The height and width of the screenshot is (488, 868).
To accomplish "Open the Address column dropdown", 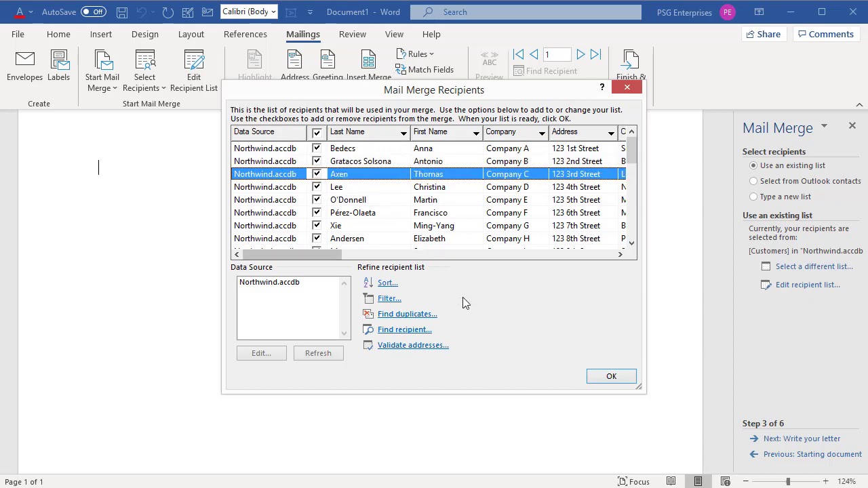I will (611, 133).
